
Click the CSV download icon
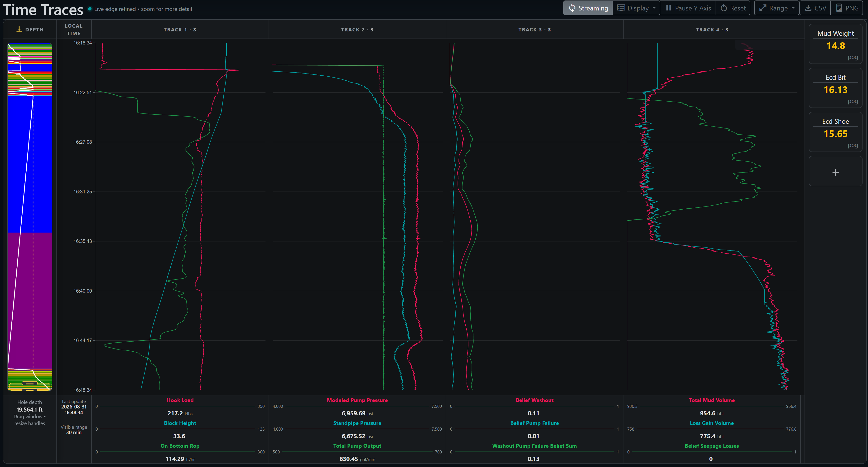pyautogui.click(x=808, y=8)
